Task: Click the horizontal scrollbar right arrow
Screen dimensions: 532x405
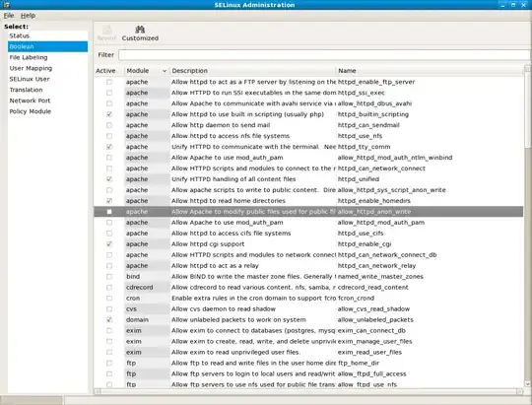Action: 520,391
